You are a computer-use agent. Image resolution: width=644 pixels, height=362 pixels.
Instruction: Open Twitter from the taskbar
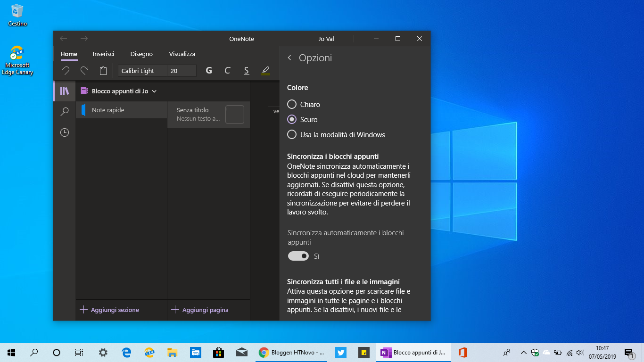coord(341,353)
